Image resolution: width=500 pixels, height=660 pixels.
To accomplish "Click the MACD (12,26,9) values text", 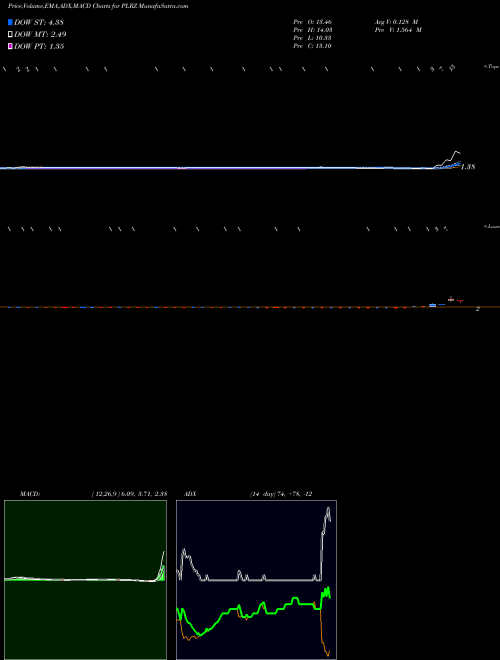I will click(129, 494).
